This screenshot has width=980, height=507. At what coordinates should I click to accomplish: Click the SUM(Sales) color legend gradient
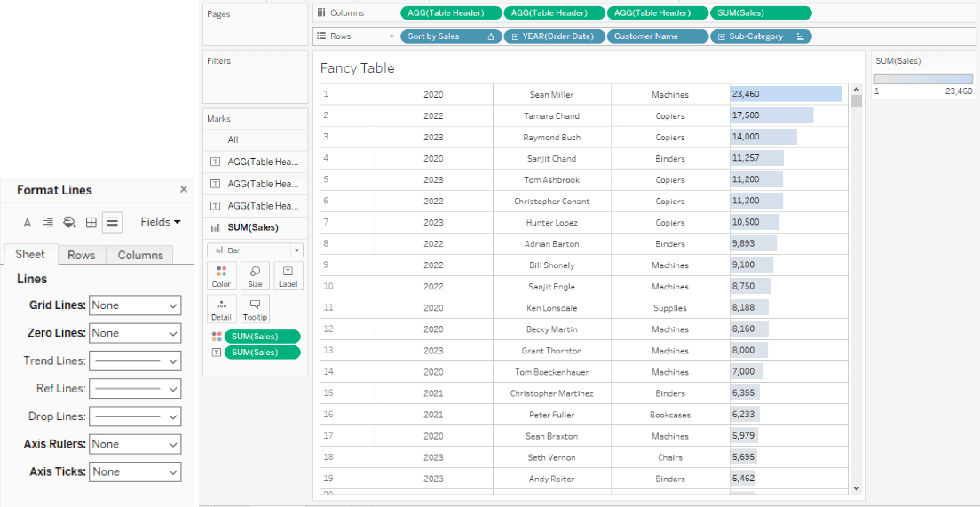point(923,79)
